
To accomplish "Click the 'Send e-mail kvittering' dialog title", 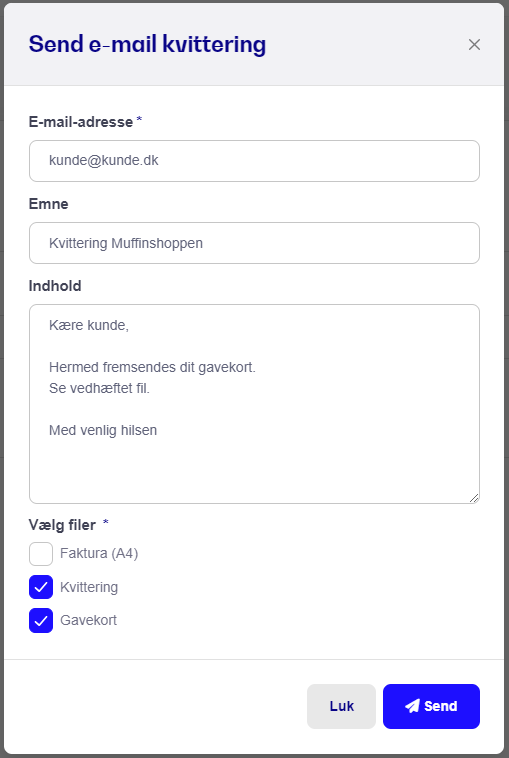I will [x=147, y=44].
